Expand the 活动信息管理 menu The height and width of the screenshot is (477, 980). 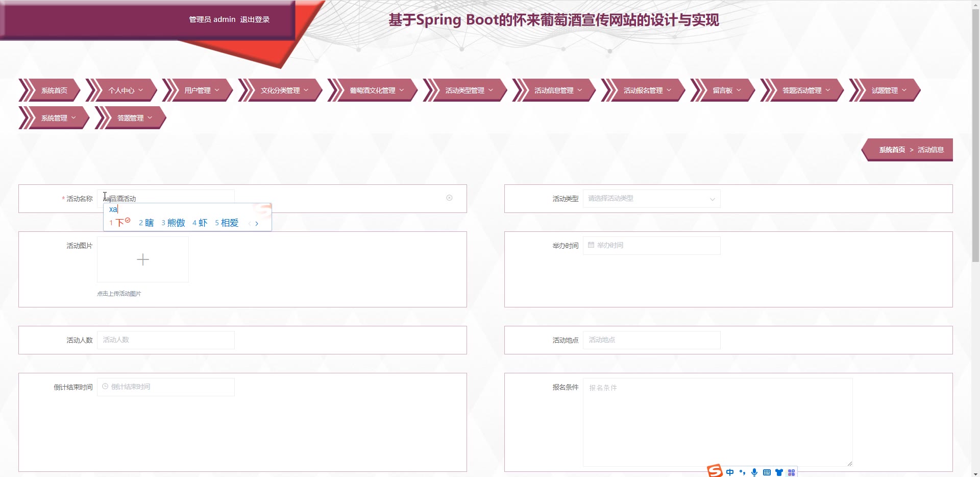click(x=554, y=90)
